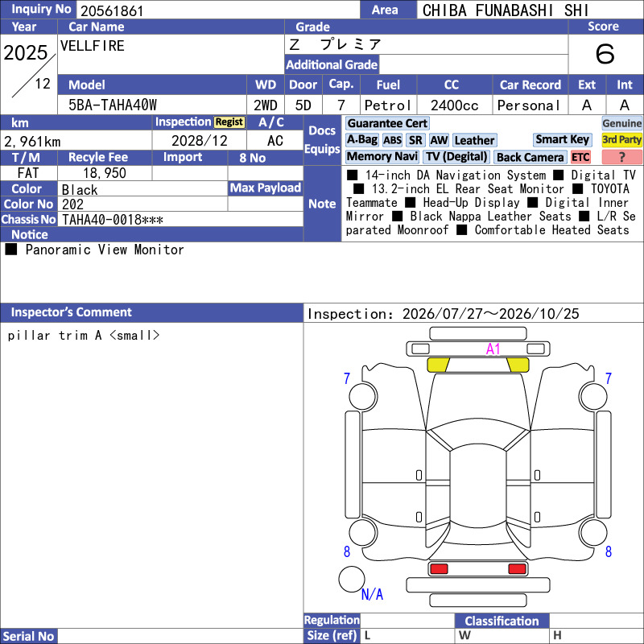Click the model code 5BA-TAHA40W
Image resolution: width=644 pixels, height=644 pixels.
pos(113,105)
